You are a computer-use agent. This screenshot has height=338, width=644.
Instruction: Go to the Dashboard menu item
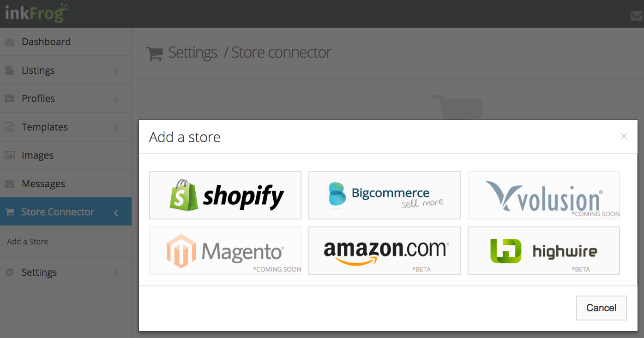point(46,42)
